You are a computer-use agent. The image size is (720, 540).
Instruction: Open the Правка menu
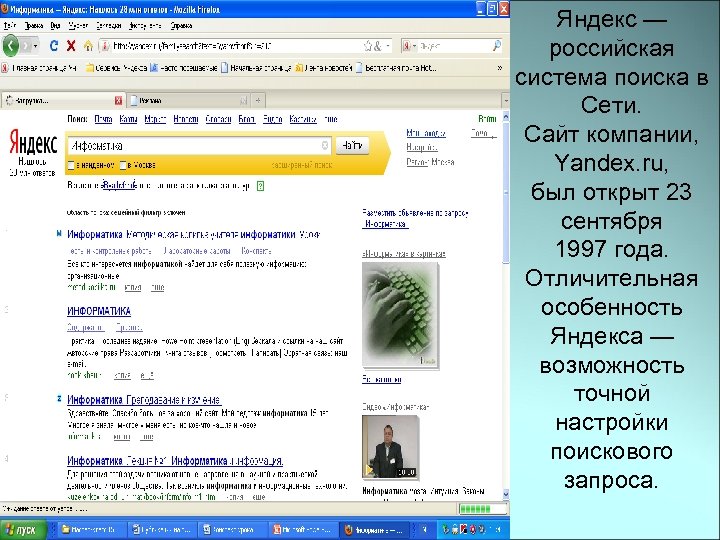click(34, 26)
